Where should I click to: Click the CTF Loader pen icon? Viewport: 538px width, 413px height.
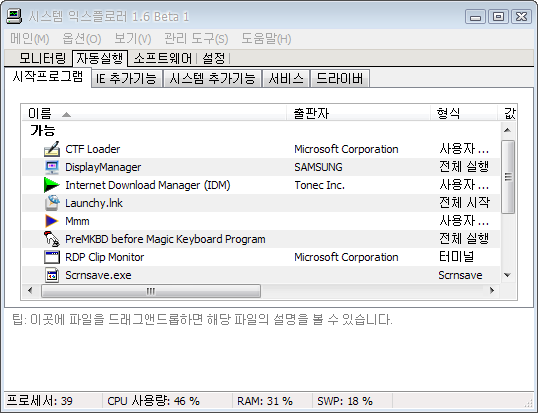pos(52,149)
